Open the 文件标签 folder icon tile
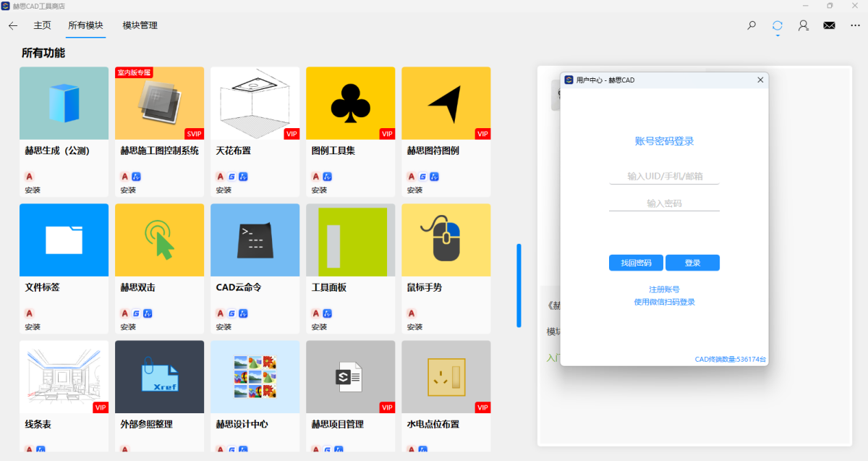Screen dimensions: 868x461 (64, 240)
